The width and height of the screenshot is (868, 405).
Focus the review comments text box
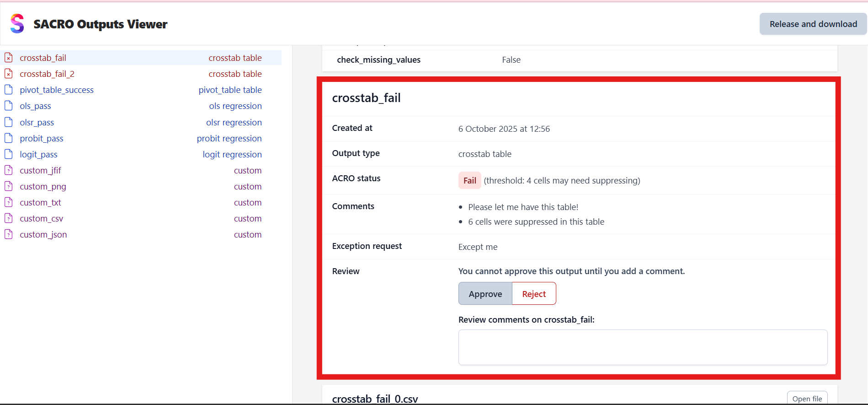(642, 347)
